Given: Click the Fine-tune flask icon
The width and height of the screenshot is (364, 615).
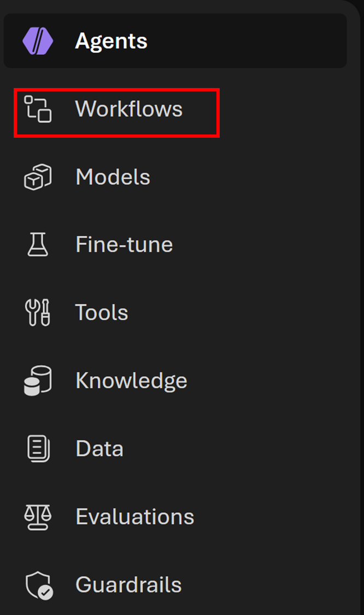Looking at the screenshot, I should pyautogui.click(x=38, y=244).
